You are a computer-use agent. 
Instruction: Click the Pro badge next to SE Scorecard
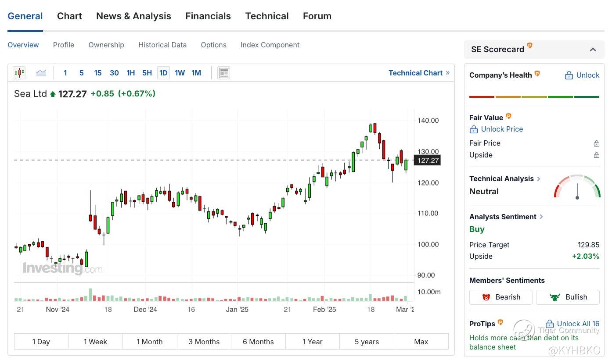(530, 46)
